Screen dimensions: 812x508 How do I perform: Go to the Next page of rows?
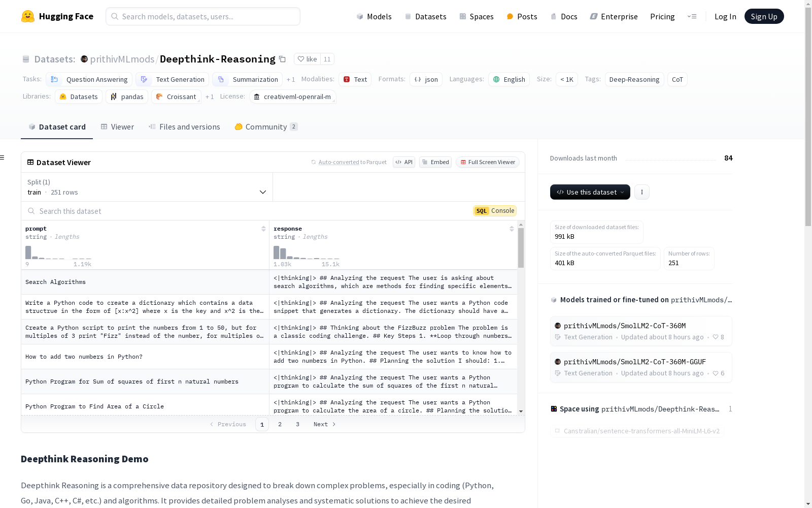point(324,424)
